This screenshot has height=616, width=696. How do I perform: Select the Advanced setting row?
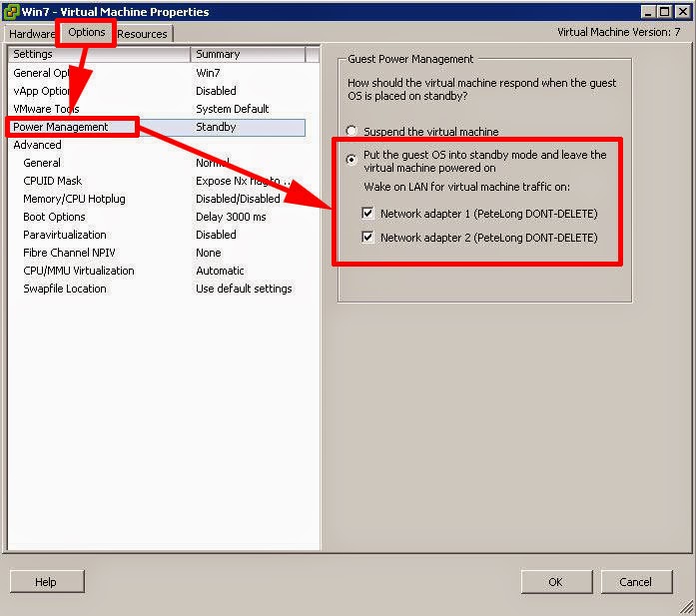pos(156,145)
